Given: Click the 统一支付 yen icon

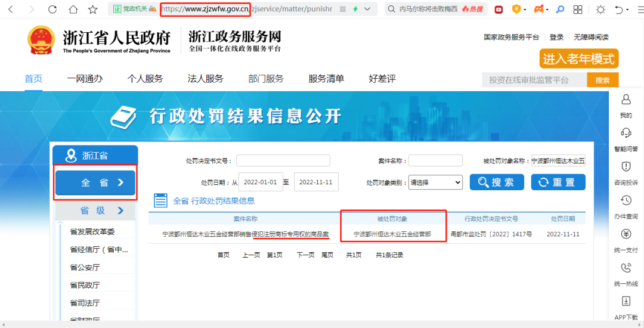Looking at the screenshot, I should 626,234.
